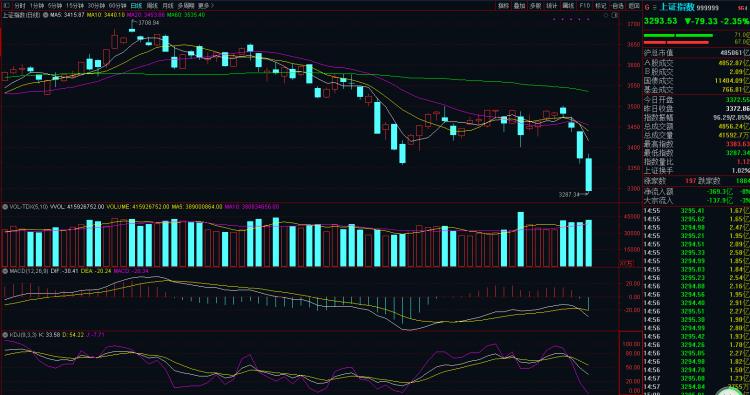Viewport: 750px width, 395px height.
Task: Click the VOL-TDX indicator settings icon
Action: (5, 207)
